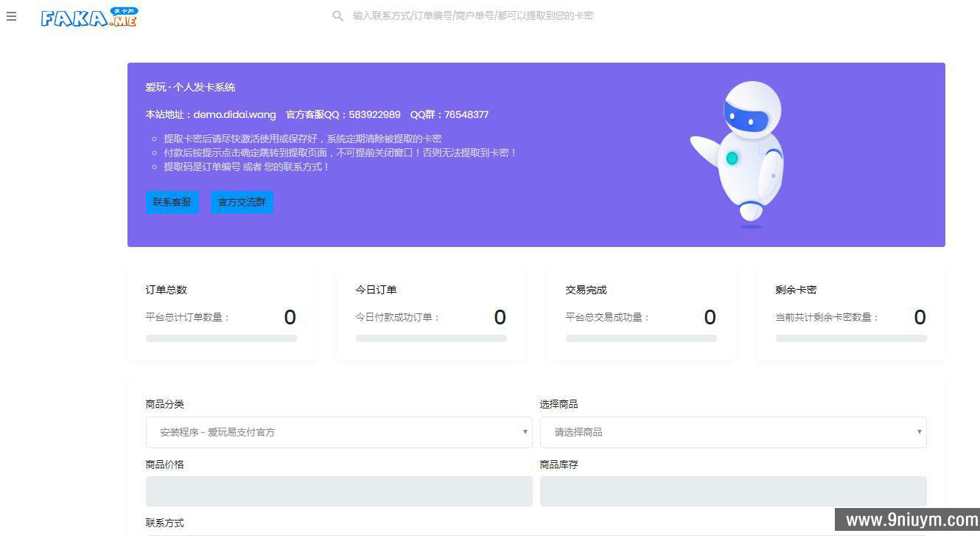Click the 商品库存 field
The height and width of the screenshot is (536, 980).
733,491
